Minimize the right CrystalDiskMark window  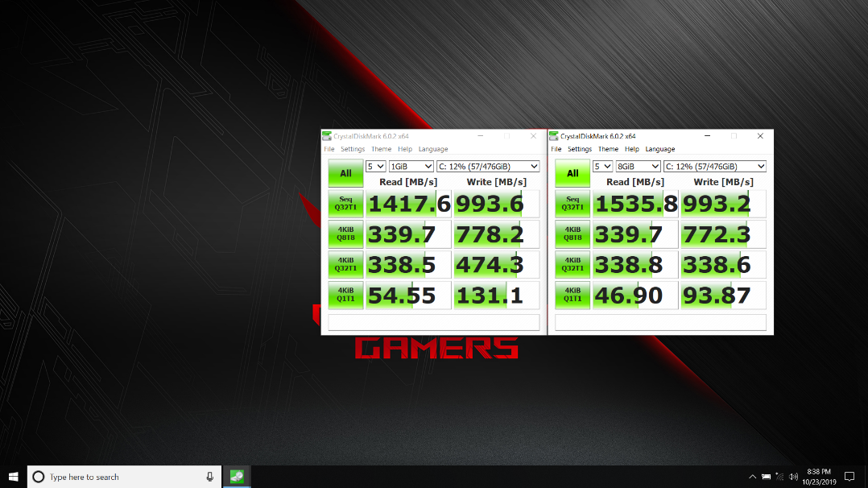click(x=708, y=136)
